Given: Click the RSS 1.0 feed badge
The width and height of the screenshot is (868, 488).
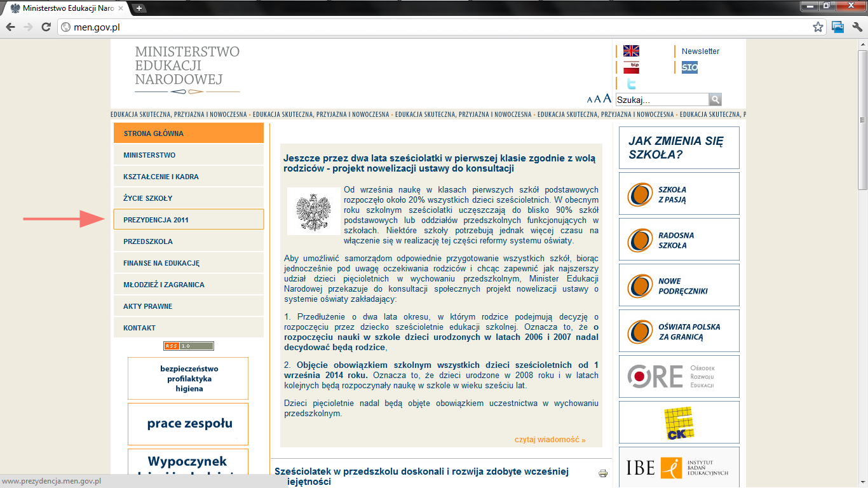Looking at the screenshot, I should click(189, 346).
